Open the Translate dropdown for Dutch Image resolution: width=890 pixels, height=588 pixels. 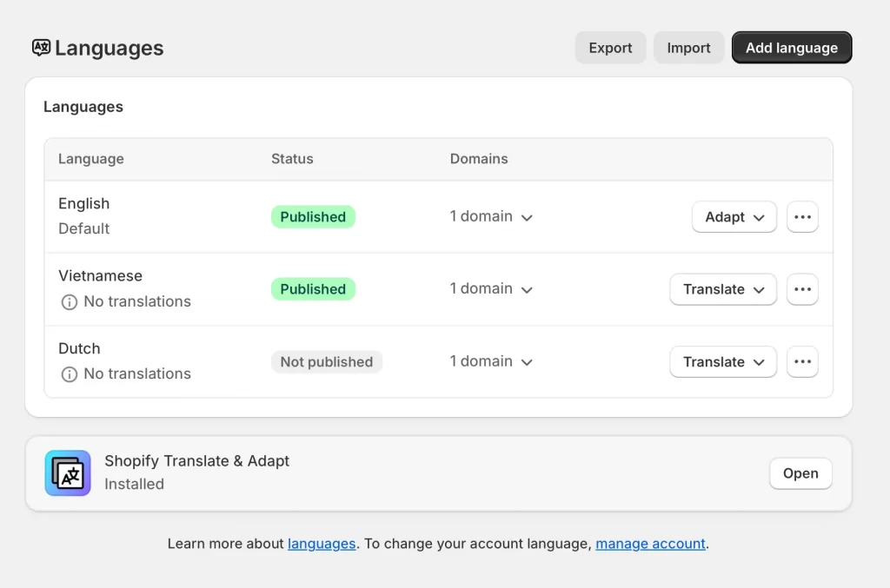(x=722, y=361)
